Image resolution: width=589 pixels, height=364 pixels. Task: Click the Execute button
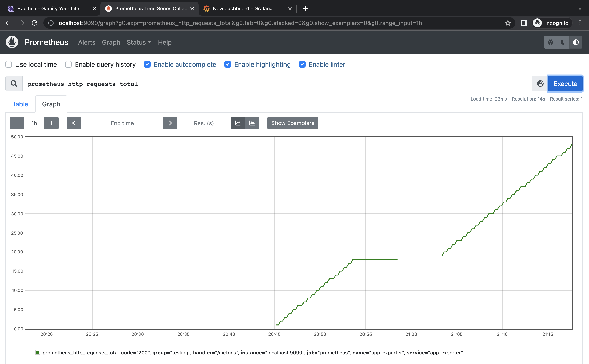565,84
